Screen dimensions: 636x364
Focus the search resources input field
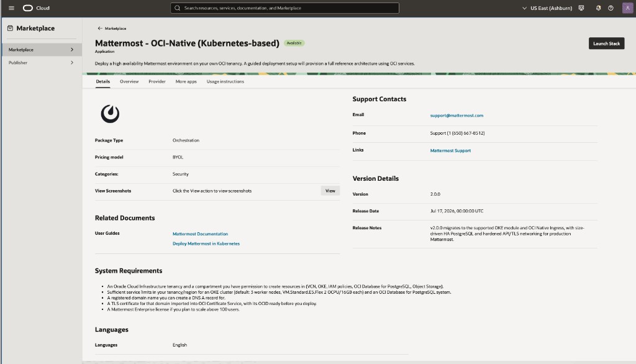[x=284, y=8]
